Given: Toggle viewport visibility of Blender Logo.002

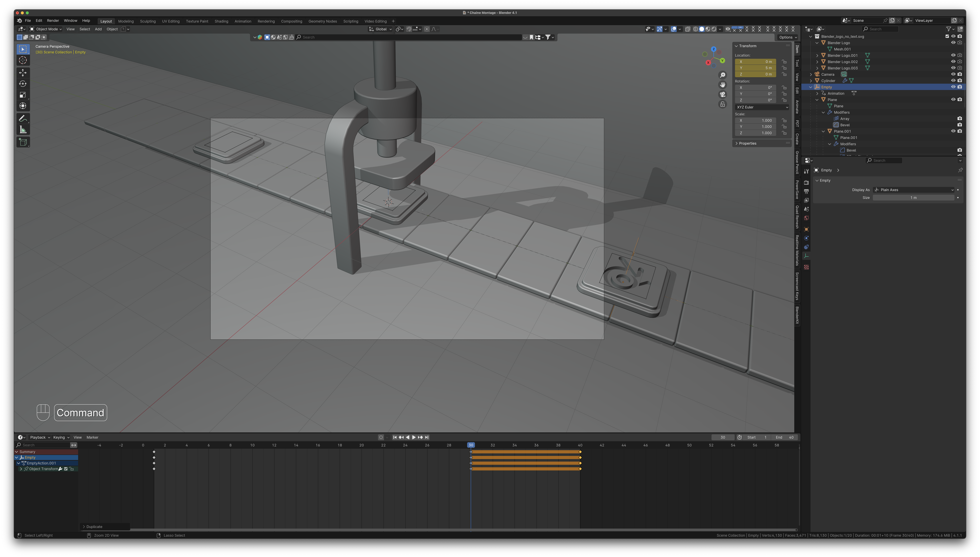Looking at the screenshot, I should click(x=953, y=62).
